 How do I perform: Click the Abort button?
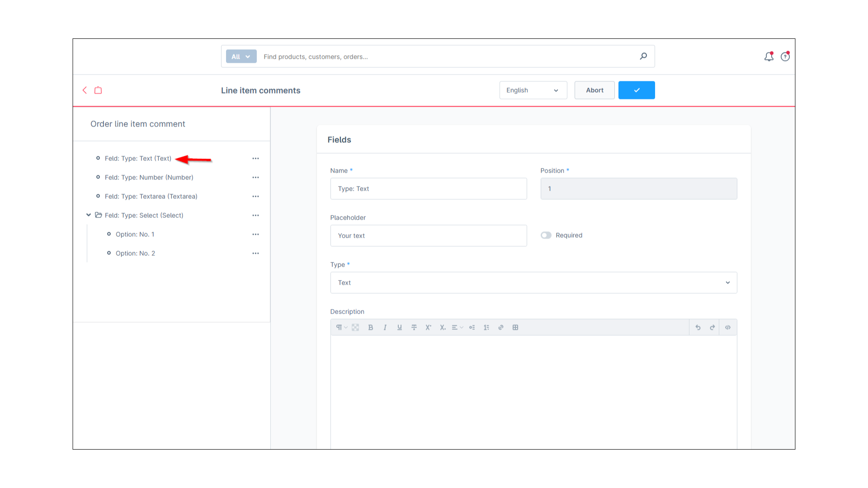(x=594, y=90)
